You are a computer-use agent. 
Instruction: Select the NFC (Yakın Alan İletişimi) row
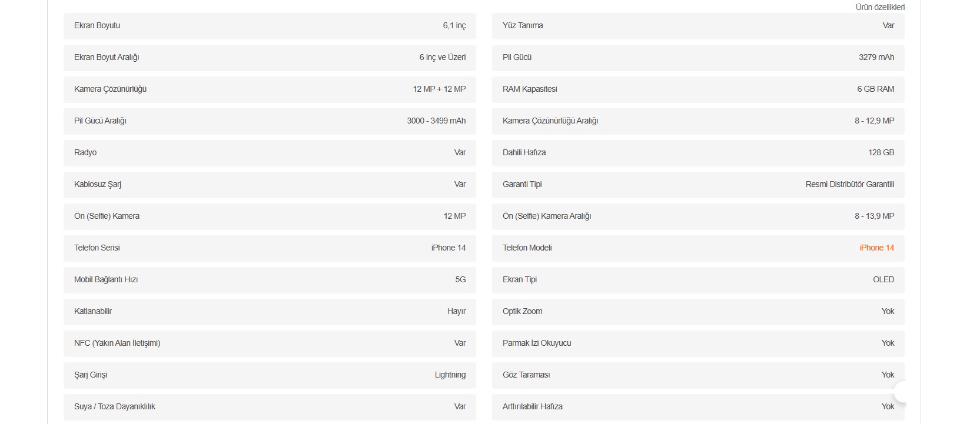pyautogui.click(x=270, y=343)
